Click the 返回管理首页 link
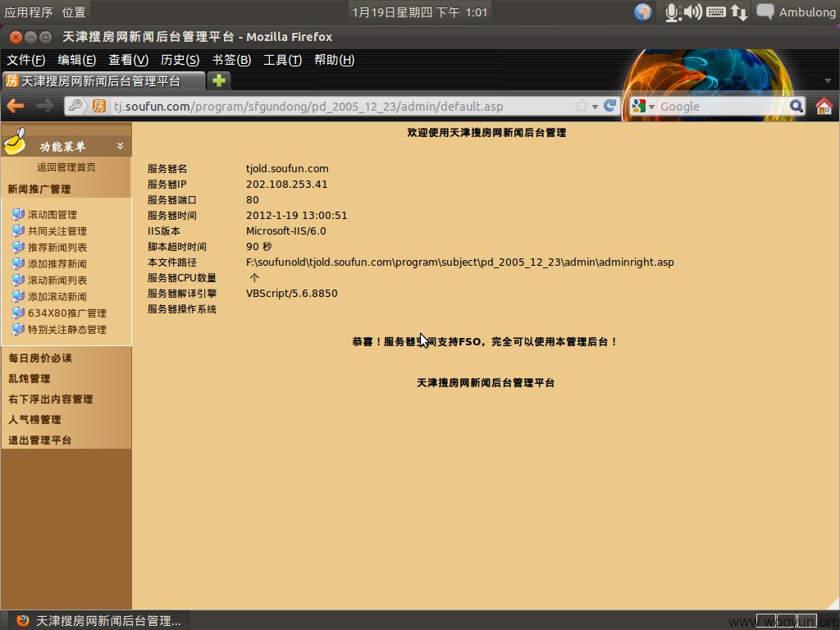Viewport: 840px width, 630px height. pyautogui.click(x=66, y=167)
